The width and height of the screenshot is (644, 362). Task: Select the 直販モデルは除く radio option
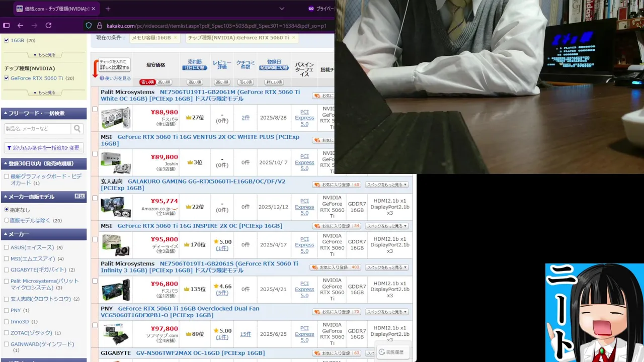pos(7,220)
